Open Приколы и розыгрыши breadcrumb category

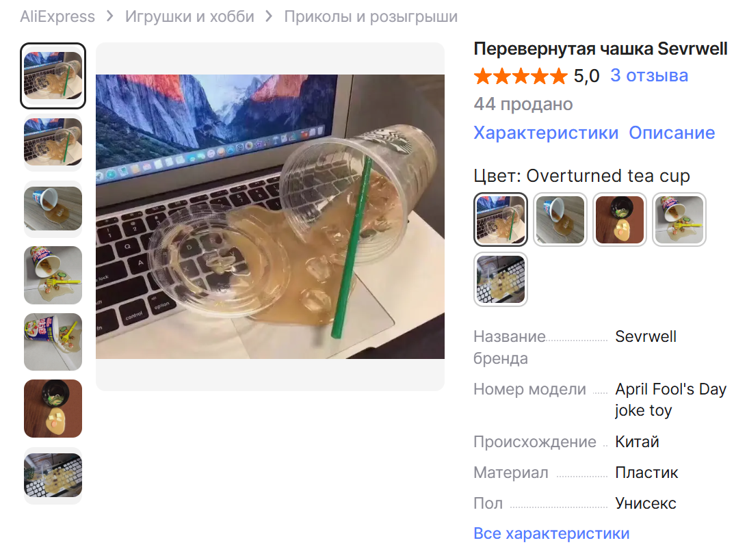(371, 16)
